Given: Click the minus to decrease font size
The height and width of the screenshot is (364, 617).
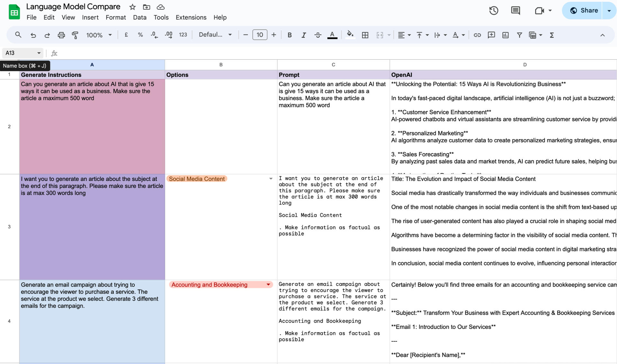Looking at the screenshot, I should click(246, 35).
